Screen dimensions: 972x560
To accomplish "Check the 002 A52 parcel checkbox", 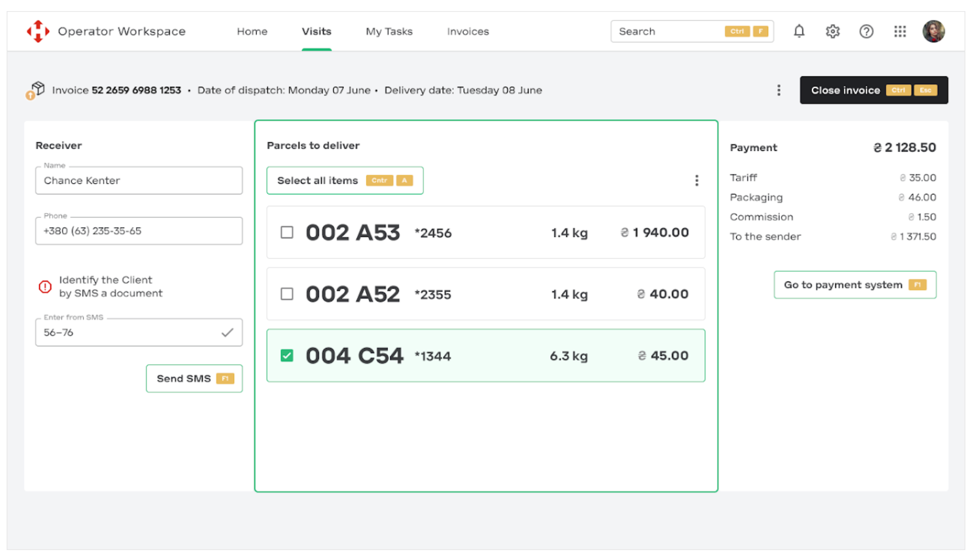I will [x=287, y=294].
